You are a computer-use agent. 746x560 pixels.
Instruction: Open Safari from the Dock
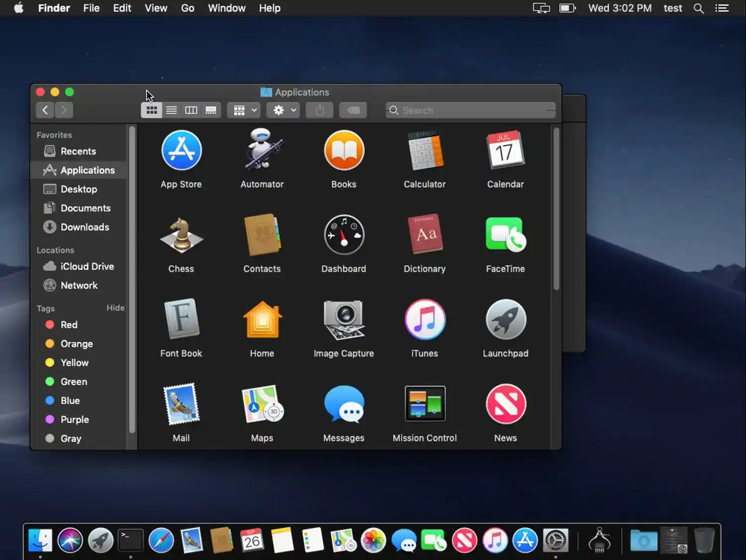161,541
